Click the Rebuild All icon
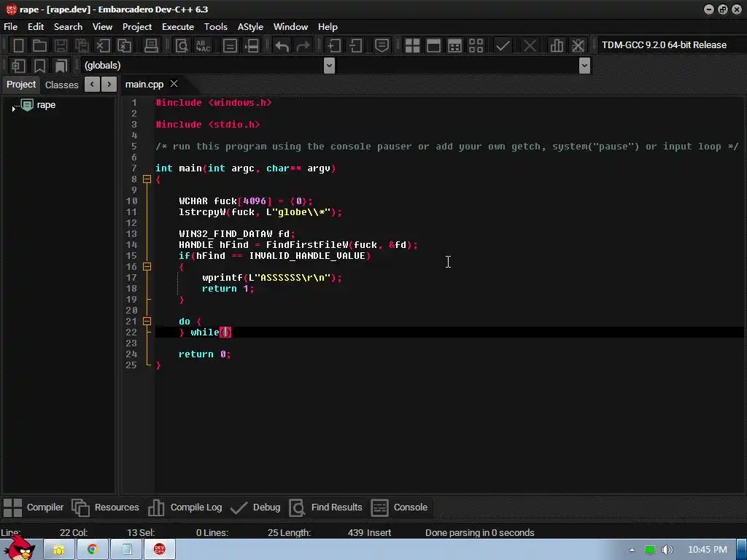The width and height of the screenshot is (747, 560). tap(476, 45)
